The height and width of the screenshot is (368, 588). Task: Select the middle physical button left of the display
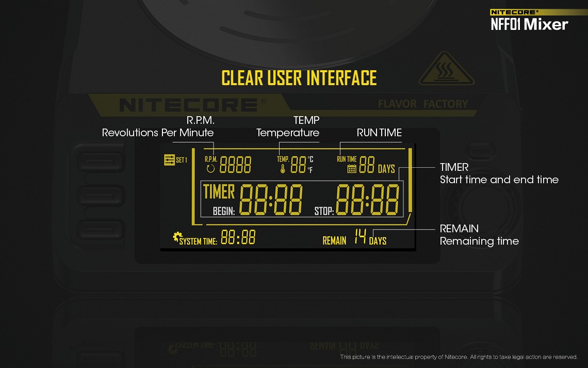[101, 196]
